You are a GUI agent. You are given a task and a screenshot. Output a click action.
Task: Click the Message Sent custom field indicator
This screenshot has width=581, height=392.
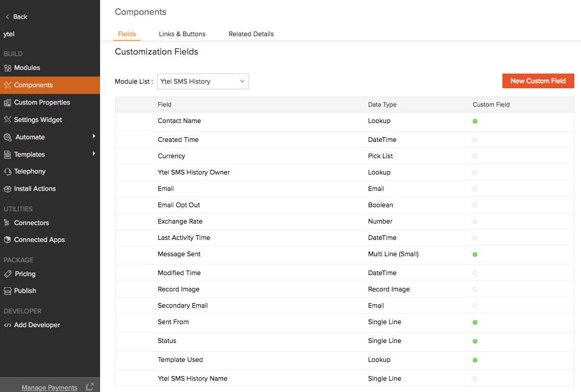click(x=475, y=254)
